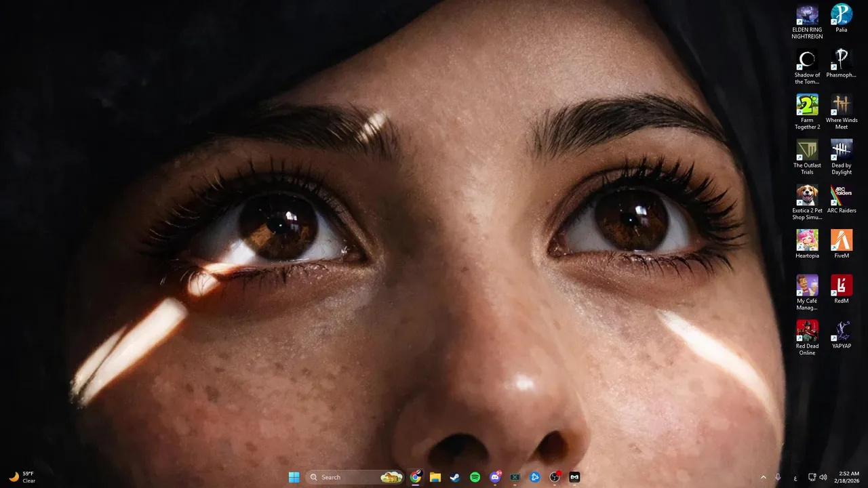This screenshot has height=488, width=868.
Task: Launch Steam from the taskbar
Action: coord(455,477)
